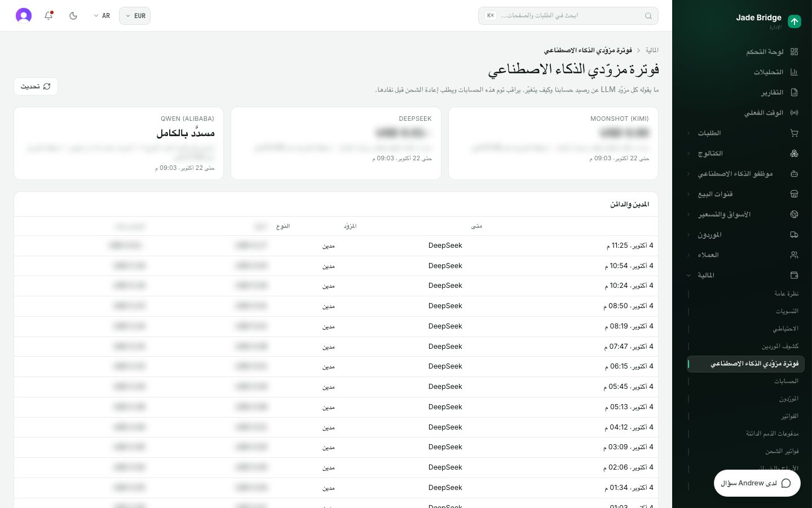Click the suppliers truck icon
812x508 pixels.
point(794,235)
